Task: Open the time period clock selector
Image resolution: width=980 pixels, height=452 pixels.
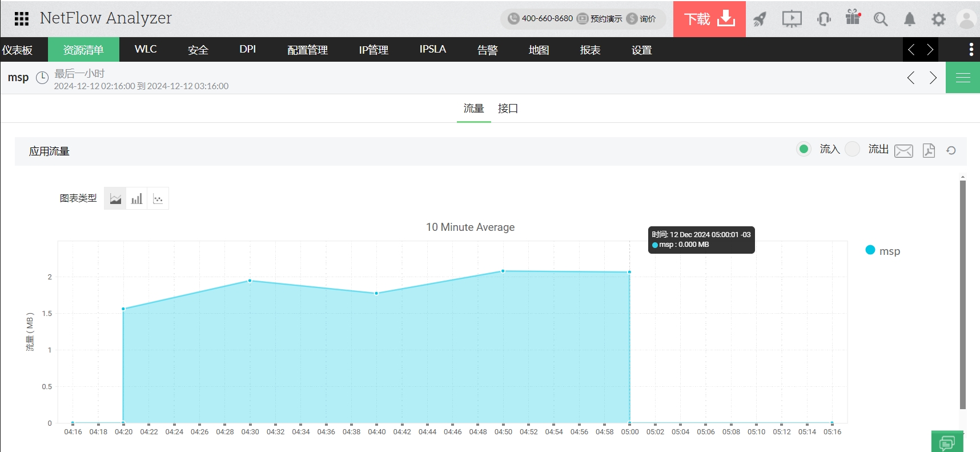Action: click(x=42, y=78)
